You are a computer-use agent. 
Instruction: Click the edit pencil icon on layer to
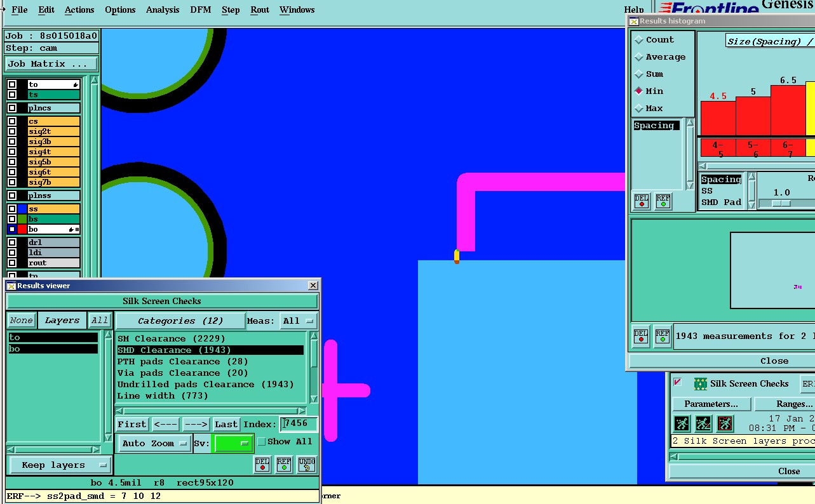[75, 84]
